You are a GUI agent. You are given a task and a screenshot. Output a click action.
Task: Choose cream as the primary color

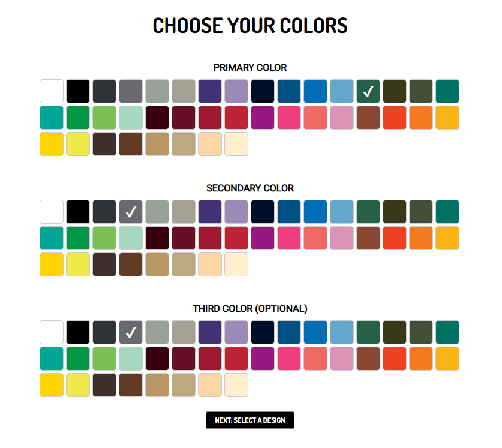(x=236, y=143)
